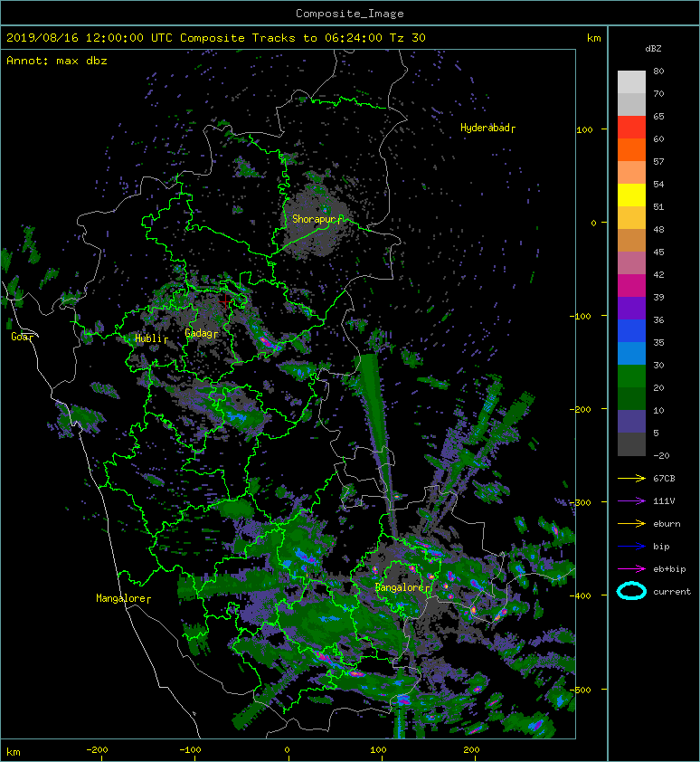Click the Gadag city label
The image size is (700, 762).
(x=201, y=333)
